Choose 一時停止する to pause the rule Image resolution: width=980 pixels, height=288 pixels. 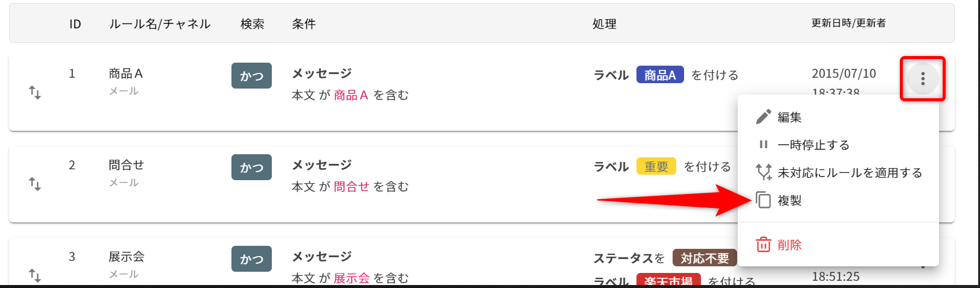(x=814, y=145)
